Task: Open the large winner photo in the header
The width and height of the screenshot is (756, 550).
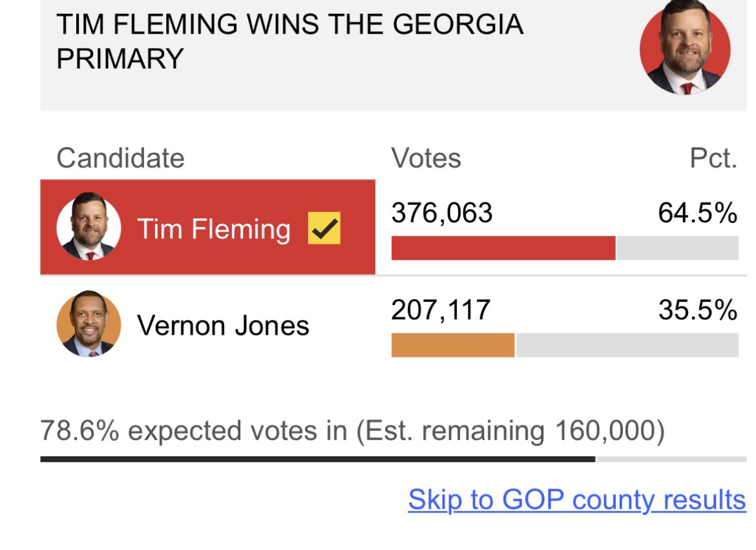Action: pos(685,47)
